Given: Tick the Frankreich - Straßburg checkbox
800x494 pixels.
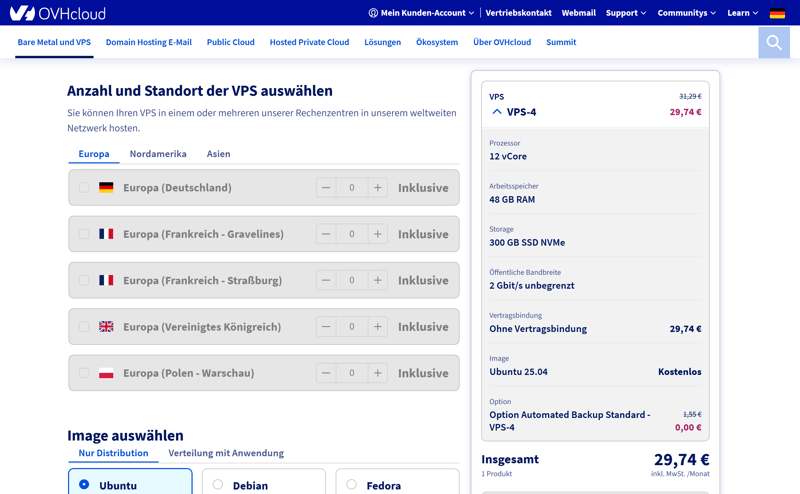Looking at the screenshot, I should pos(84,281).
